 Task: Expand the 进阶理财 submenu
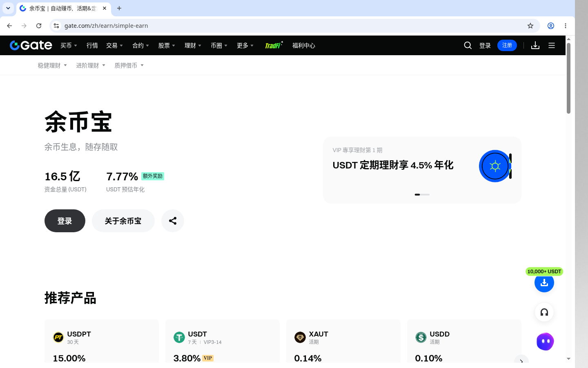coord(91,65)
